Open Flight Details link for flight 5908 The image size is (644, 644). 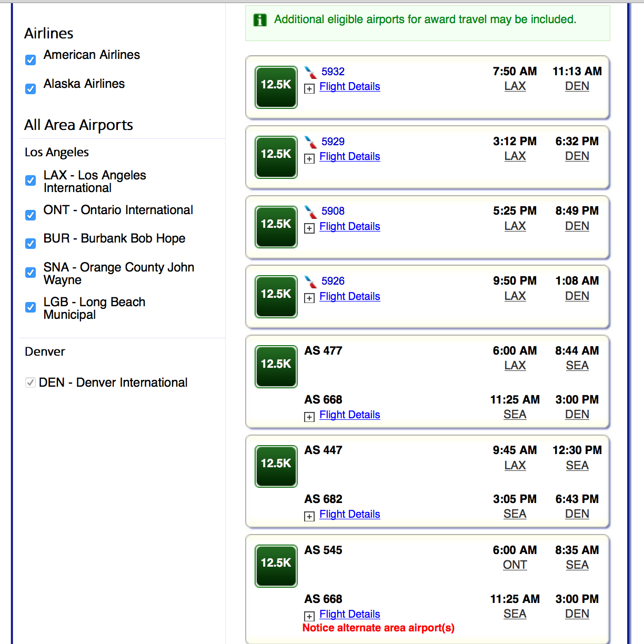(350, 226)
